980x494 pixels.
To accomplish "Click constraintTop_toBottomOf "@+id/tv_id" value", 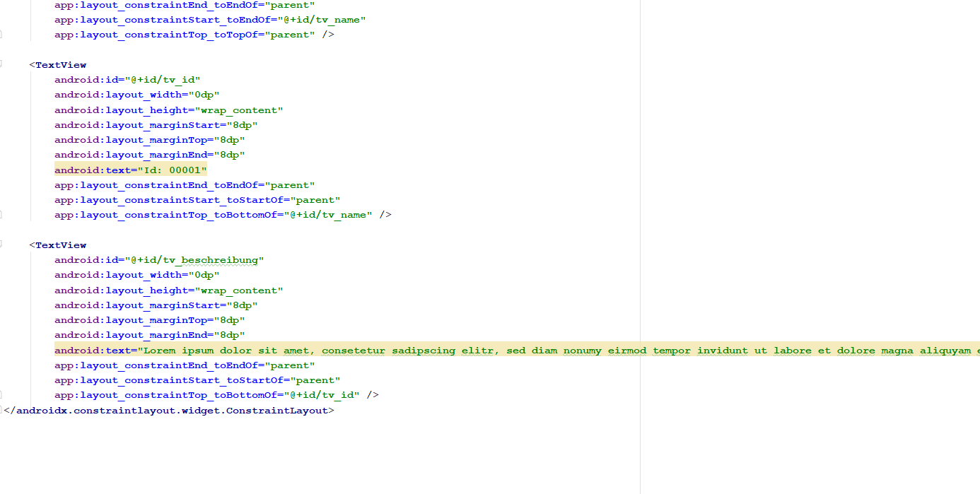I will pos(325,395).
